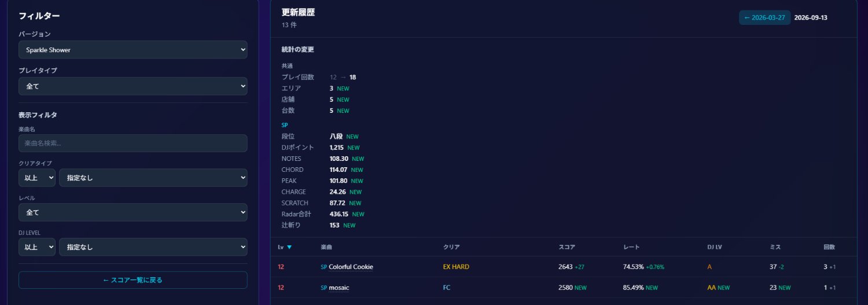Click the miss count 23
868x305 pixels.
click(773, 288)
